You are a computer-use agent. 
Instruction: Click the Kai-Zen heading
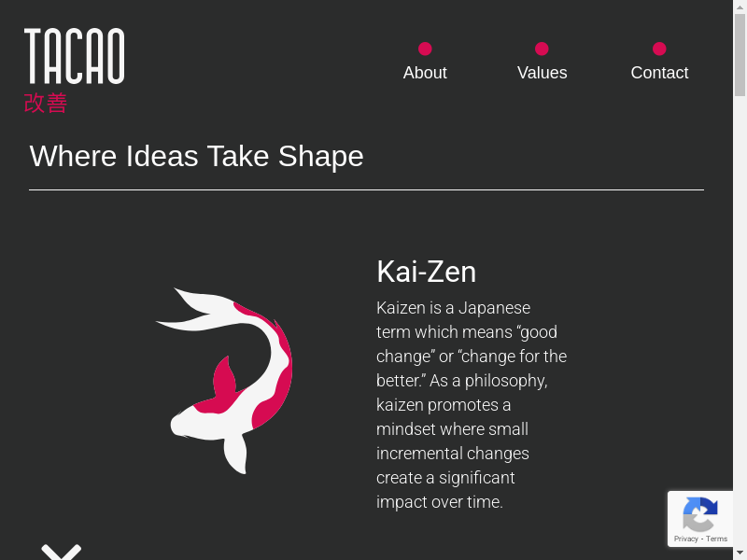(x=427, y=272)
